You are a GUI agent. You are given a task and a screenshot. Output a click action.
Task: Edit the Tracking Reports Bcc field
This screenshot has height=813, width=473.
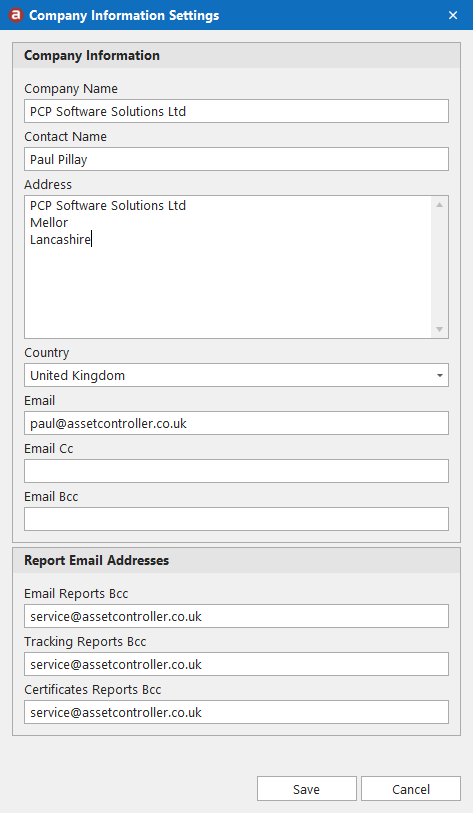(236, 664)
